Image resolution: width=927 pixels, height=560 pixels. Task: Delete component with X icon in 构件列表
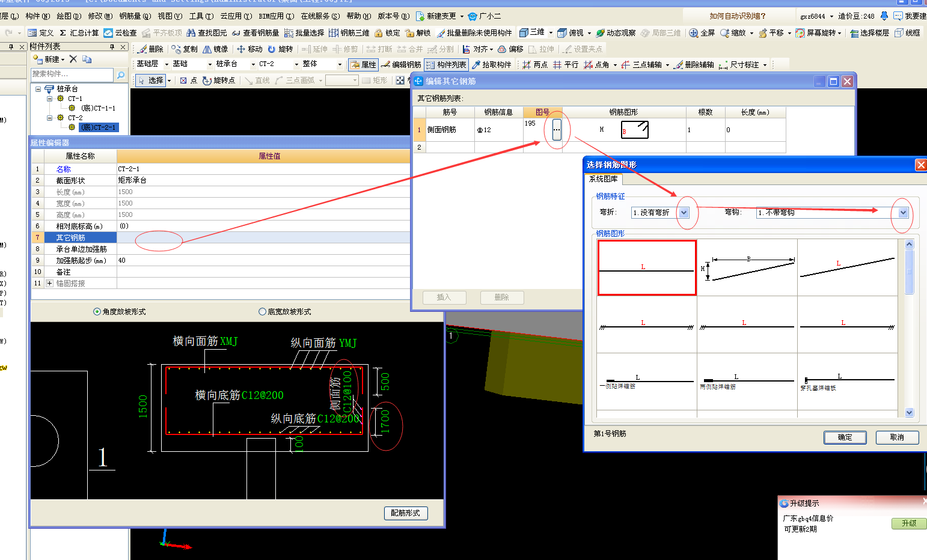73,59
